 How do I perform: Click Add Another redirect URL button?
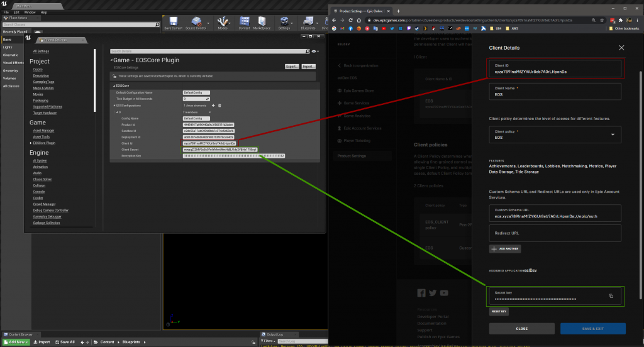[505, 249]
